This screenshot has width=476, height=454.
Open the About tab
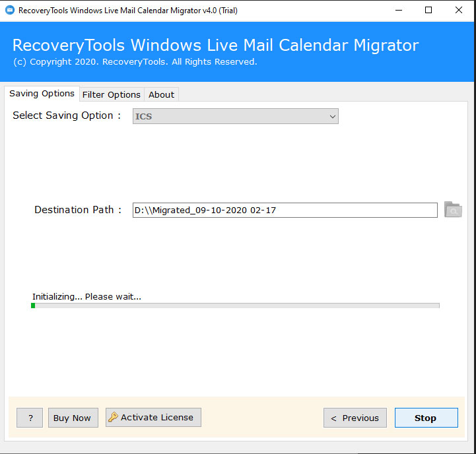pyautogui.click(x=162, y=94)
